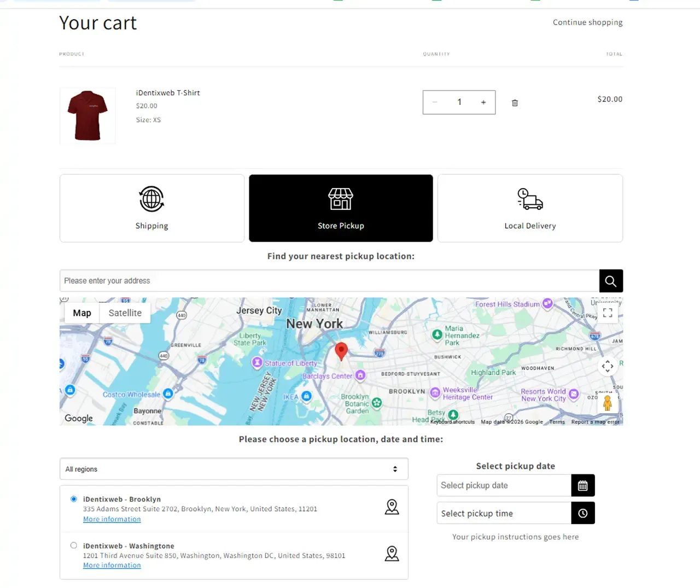
Task: Toggle fullscreen map view
Action: (x=608, y=313)
